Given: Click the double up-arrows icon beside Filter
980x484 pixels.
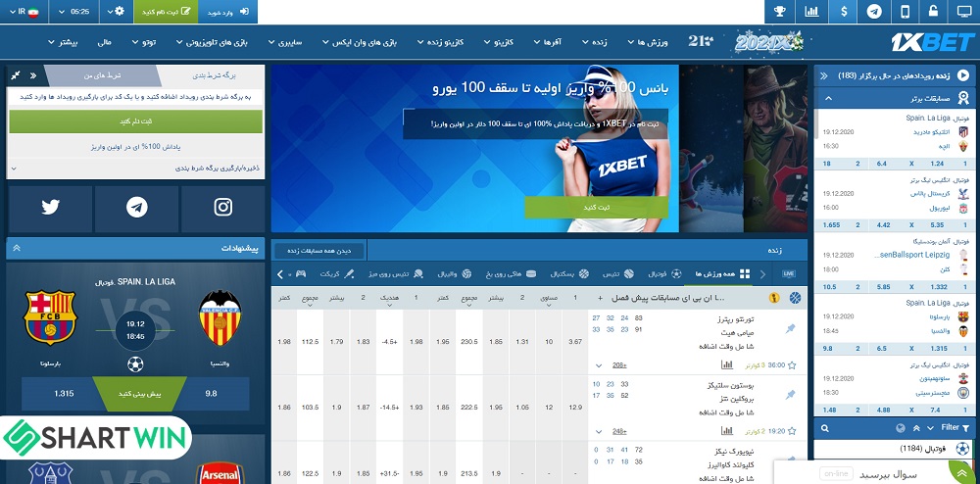Looking at the screenshot, I should click(916, 428).
